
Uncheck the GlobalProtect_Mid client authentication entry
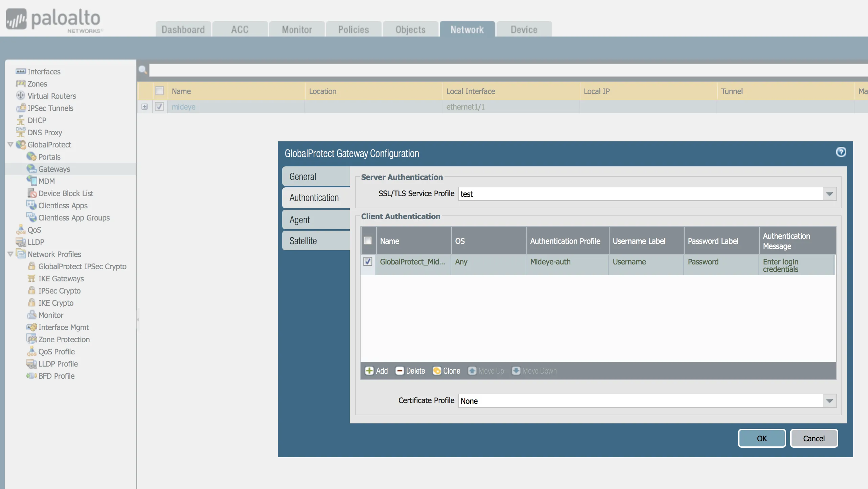click(368, 261)
